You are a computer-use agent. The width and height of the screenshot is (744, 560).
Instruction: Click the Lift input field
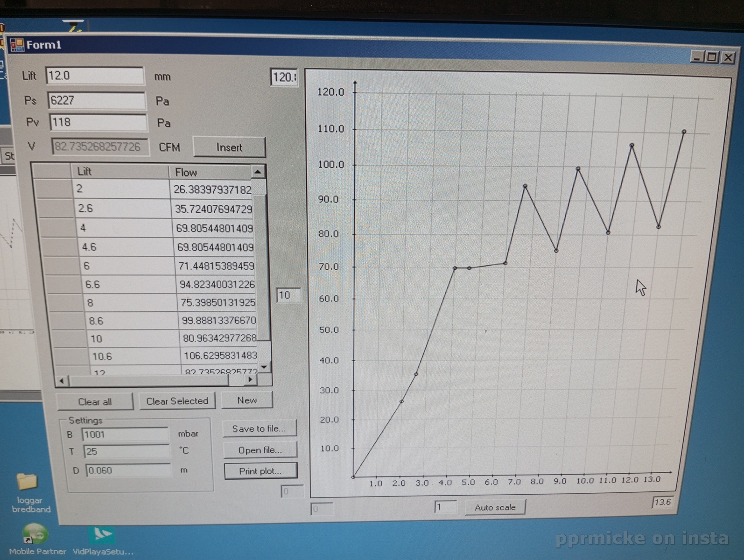click(x=95, y=76)
